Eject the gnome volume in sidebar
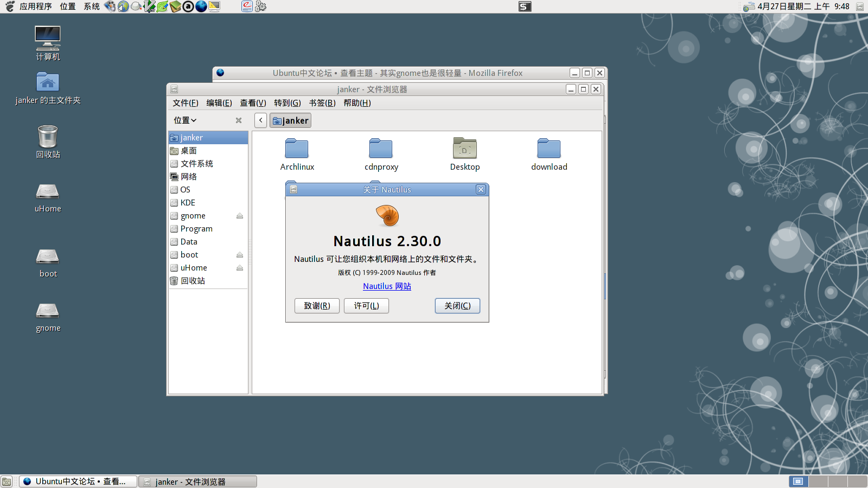 coord(240,216)
